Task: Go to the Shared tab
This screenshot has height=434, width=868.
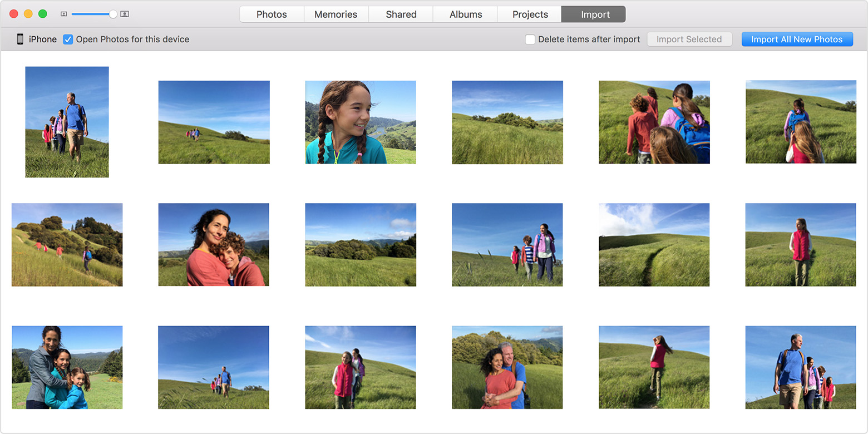Action: coord(401,14)
